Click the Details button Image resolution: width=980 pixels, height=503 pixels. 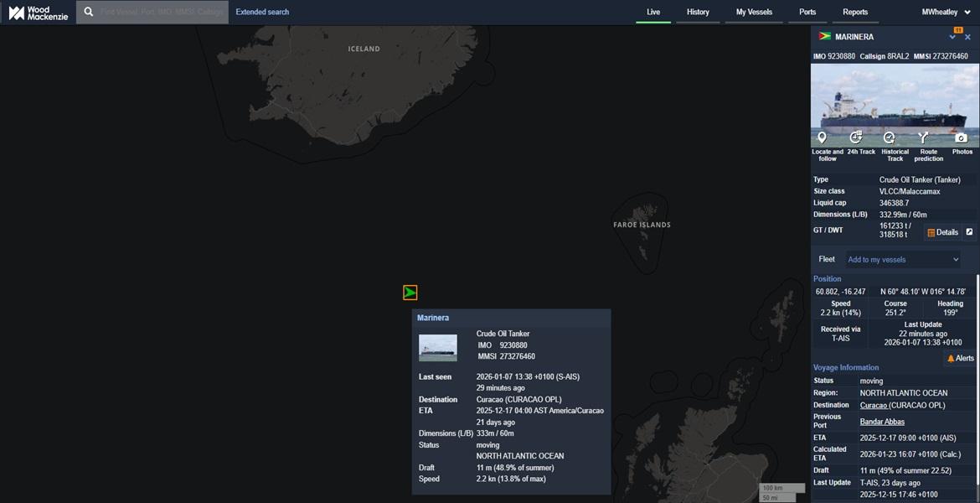coord(942,232)
